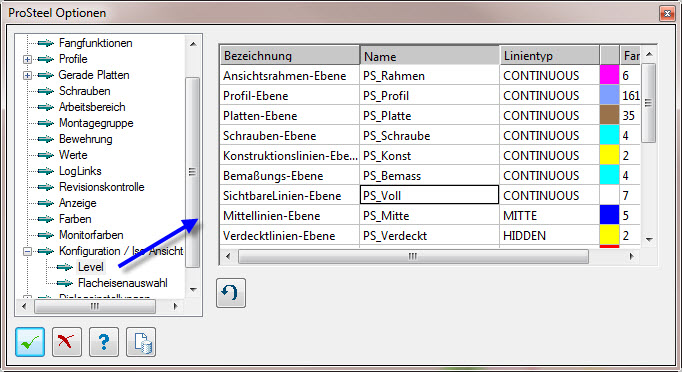Select Anzeige in the tree
This screenshot has height=372, width=682.
77,203
